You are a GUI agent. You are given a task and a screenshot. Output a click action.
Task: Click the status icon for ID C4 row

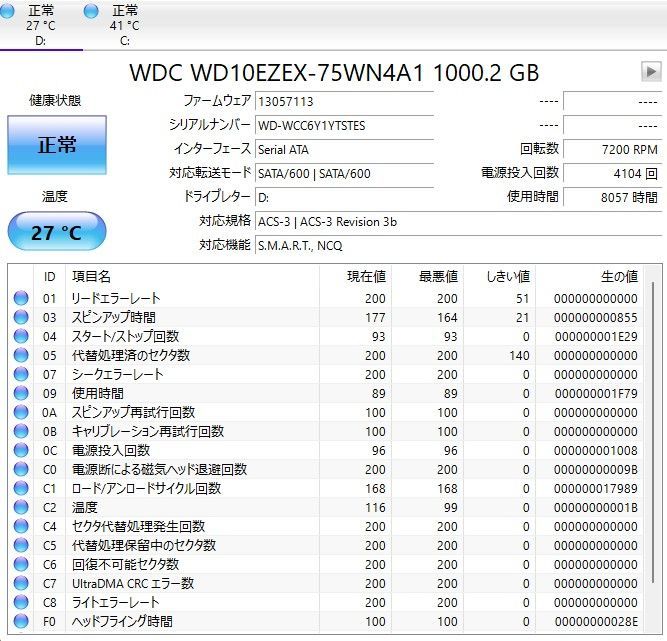point(21,526)
